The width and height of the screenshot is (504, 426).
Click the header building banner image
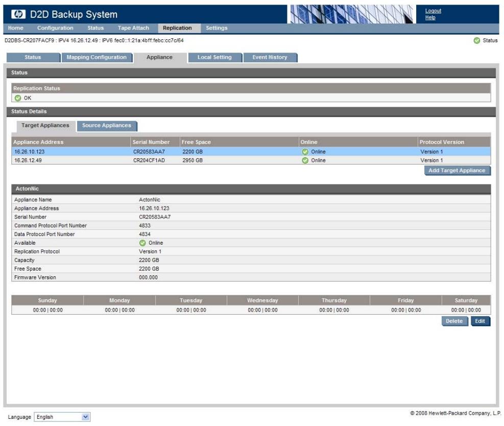[x=352, y=14]
